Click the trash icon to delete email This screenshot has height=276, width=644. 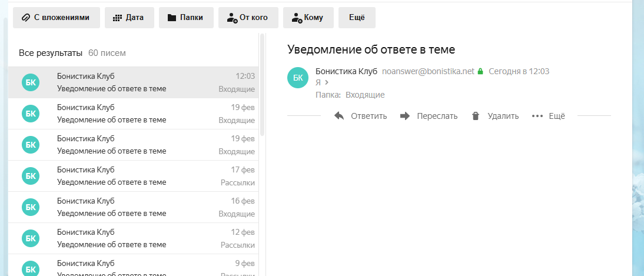pos(476,116)
